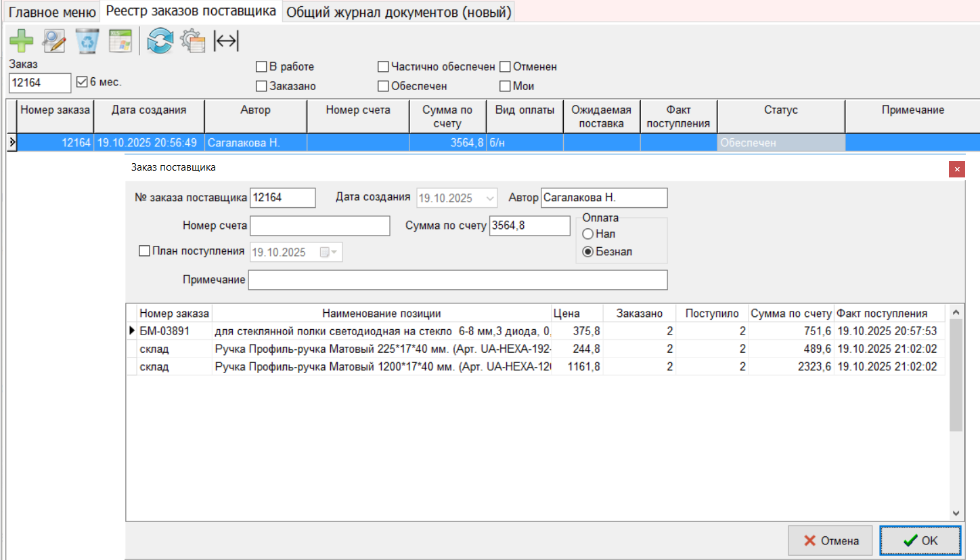Click the fit column width arrows icon
The image size is (980, 560).
pos(226,41)
